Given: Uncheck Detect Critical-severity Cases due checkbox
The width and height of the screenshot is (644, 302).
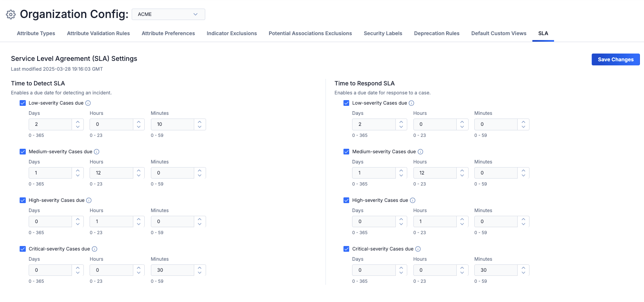Looking at the screenshot, I should coord(23,249).
